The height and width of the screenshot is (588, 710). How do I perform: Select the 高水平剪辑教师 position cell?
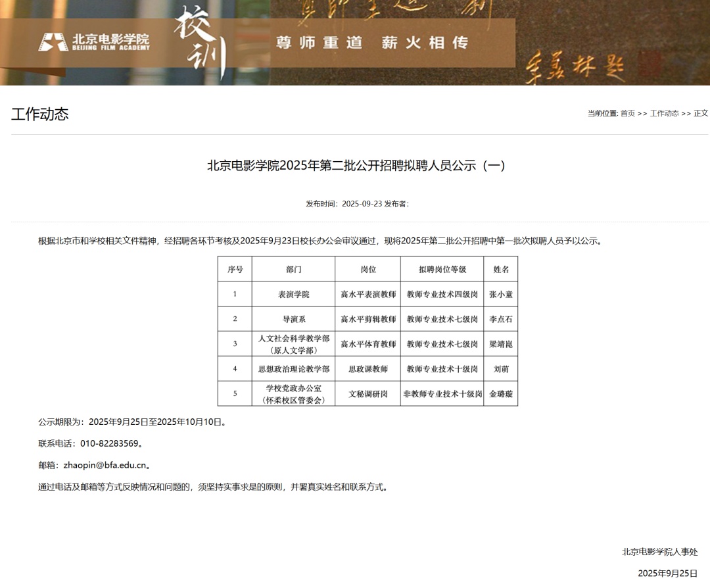367,319
